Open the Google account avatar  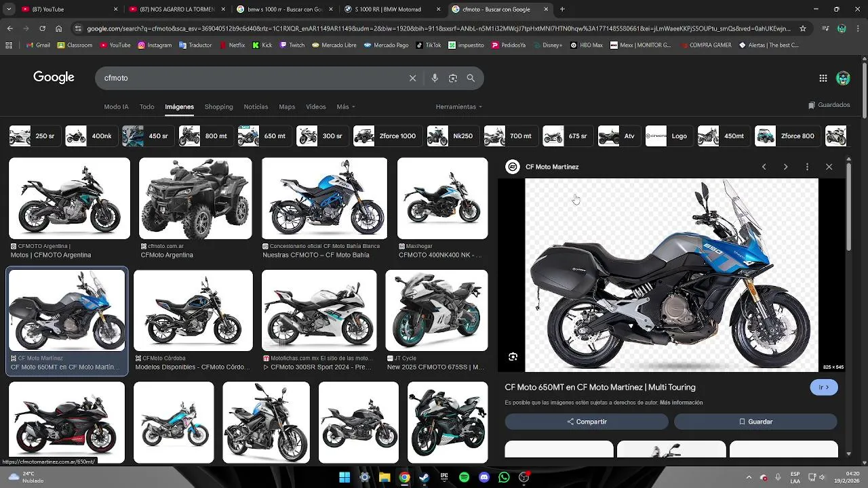pyautogui.click(x=843, y=78)
